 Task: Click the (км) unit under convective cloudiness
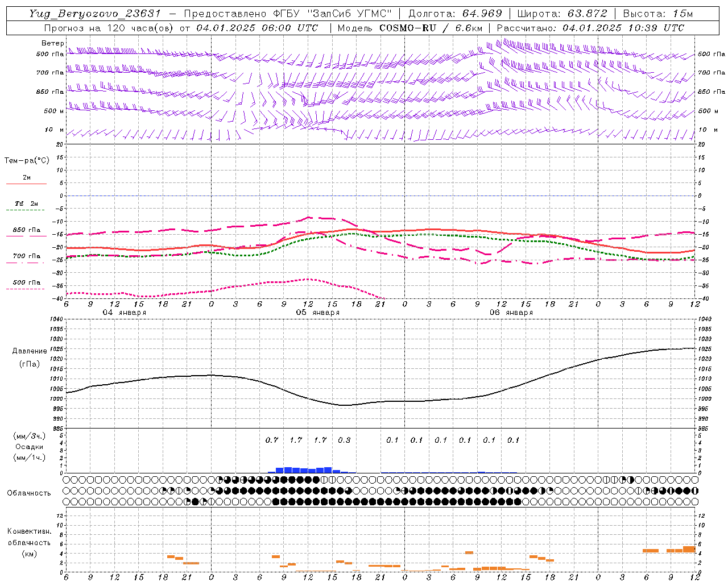tap(29, 554)
